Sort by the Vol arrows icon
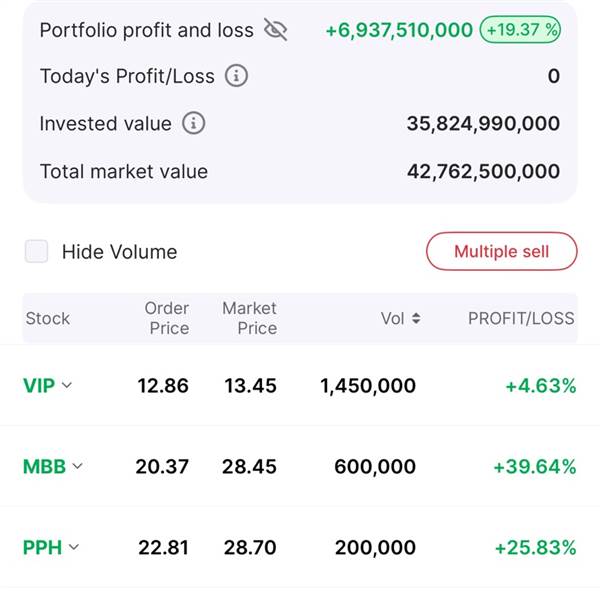The image size is (600, 600). point(416,318)
